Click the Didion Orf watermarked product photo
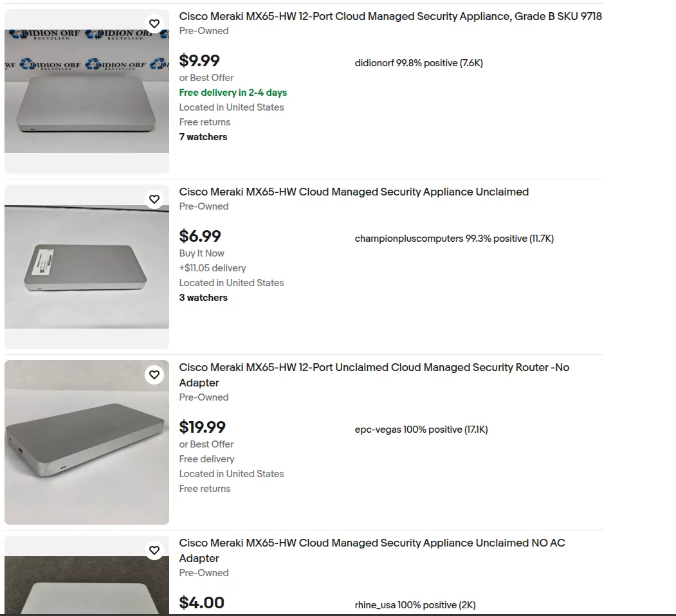Screen dimensions: 676x616 87,91
